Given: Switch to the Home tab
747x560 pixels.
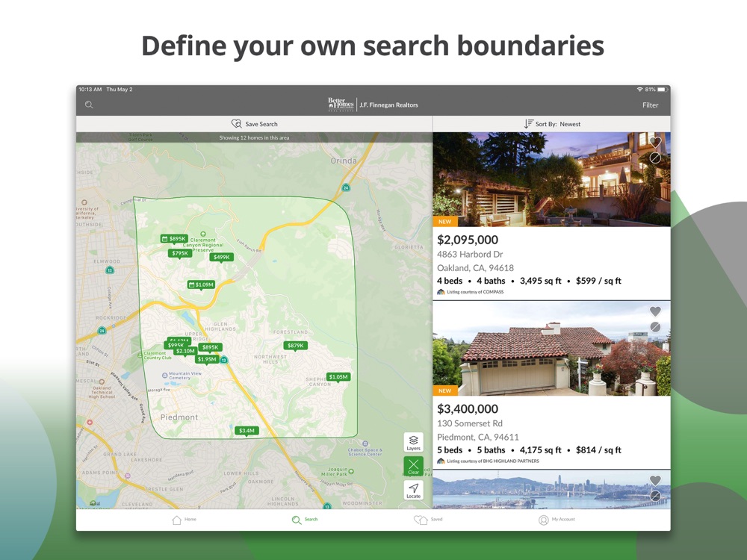Looking at the screenshot, I should point(184,520).
